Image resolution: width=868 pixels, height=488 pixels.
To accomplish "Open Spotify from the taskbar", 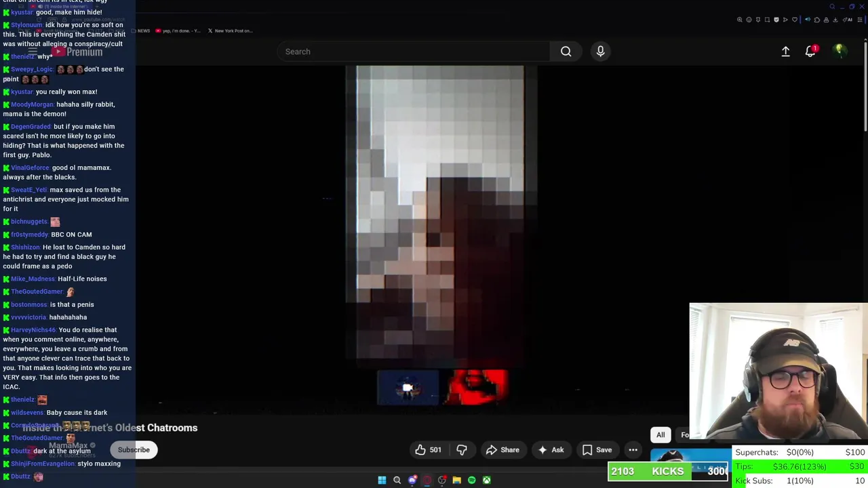I will 471,480.
